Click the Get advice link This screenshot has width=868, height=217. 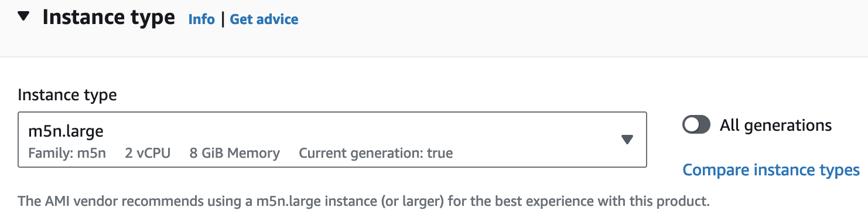[264, 19]
